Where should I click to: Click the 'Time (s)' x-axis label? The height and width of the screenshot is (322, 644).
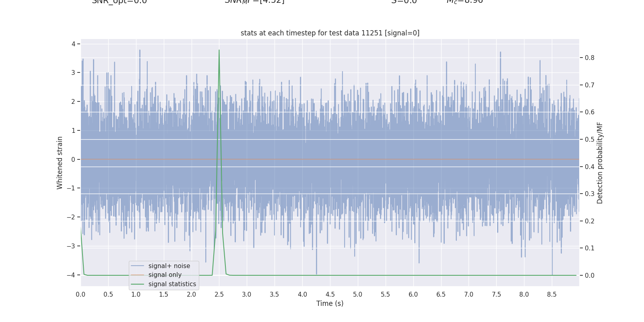(330, 303)
